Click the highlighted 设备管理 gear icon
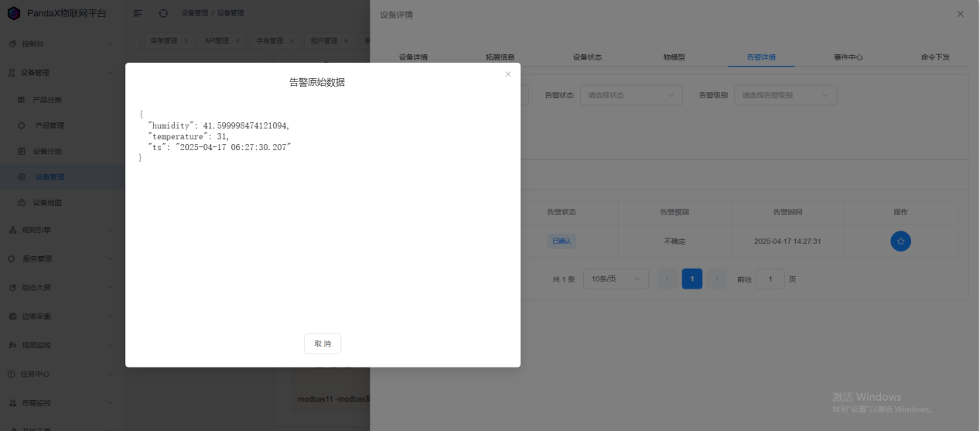 (x=22, y=177)
